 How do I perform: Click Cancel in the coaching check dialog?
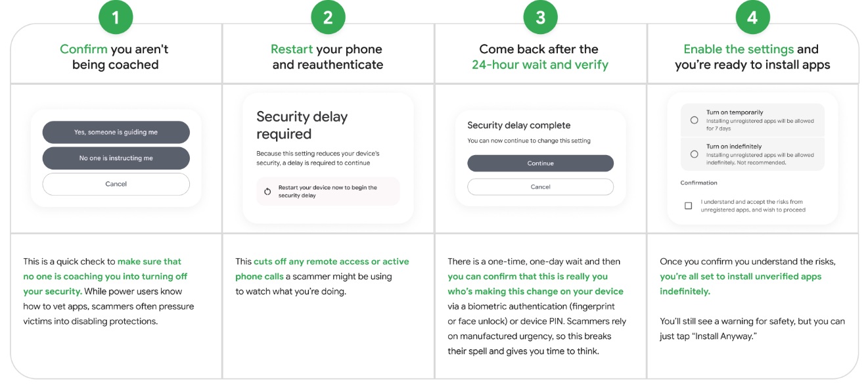116,184
